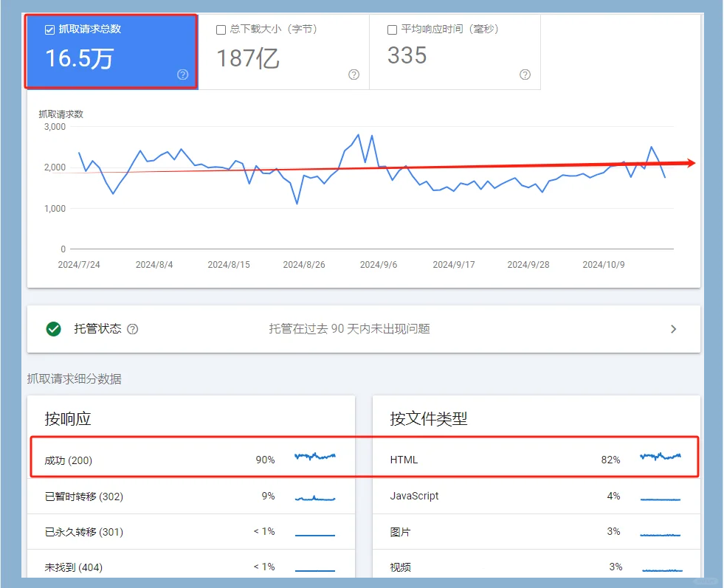Image resolution: width=724 pixels, height=588 pixels.
Task: Click 82% value in HTML row
Action: [610, 460]
